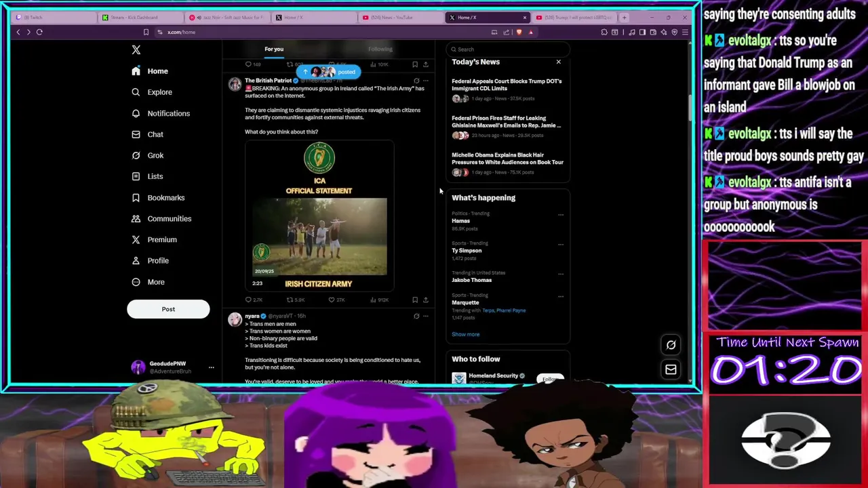The width and height of the screenshot is (868, 488).
Task: Open the More menu in sidebar
Action: [148, 282]
